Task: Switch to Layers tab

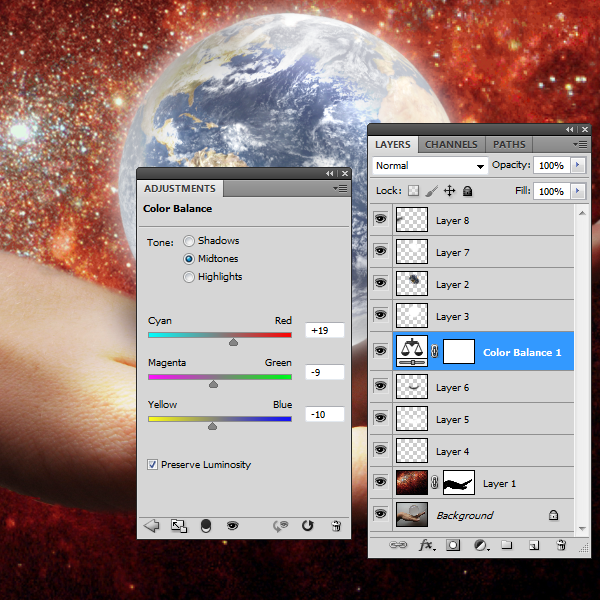Action: coord(393,145)
